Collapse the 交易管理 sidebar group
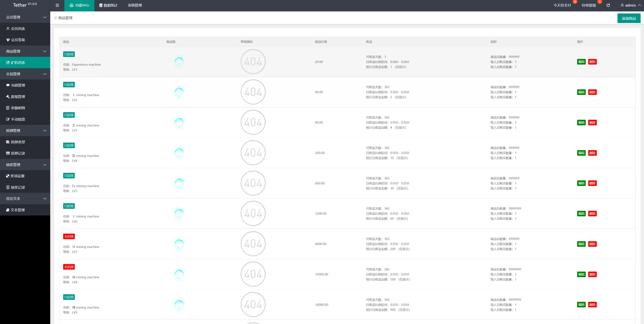 pyautogui.click(x=25, y=74)
